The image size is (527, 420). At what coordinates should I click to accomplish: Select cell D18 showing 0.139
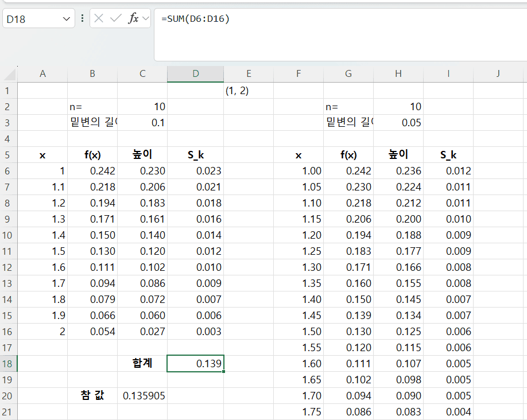click(196, 364)
